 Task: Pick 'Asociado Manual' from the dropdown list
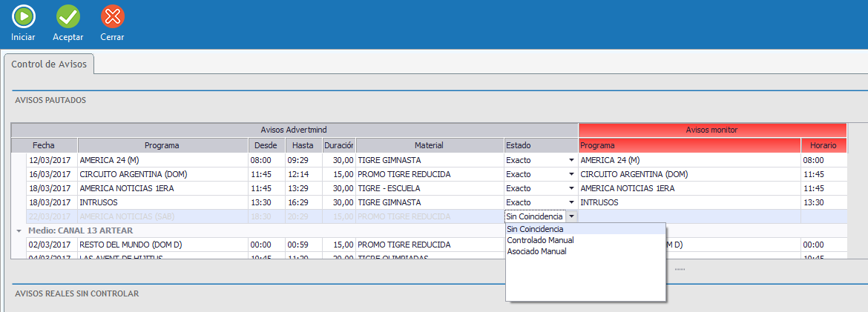536,251
